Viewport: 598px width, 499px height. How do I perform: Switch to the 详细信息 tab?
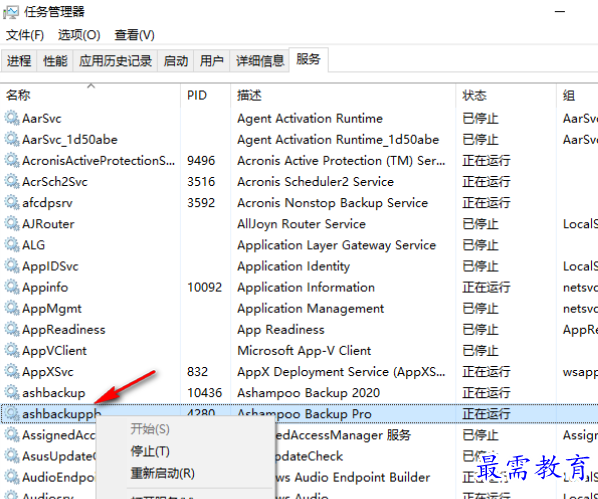click(x=260, y=61)
